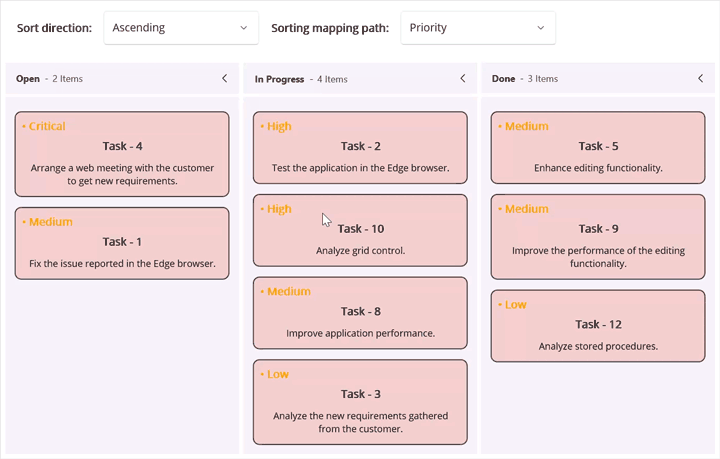This screenshot has width=720, height=459.
Task: Click 'Improve application performance.' description
Action: tap(360, 333)
